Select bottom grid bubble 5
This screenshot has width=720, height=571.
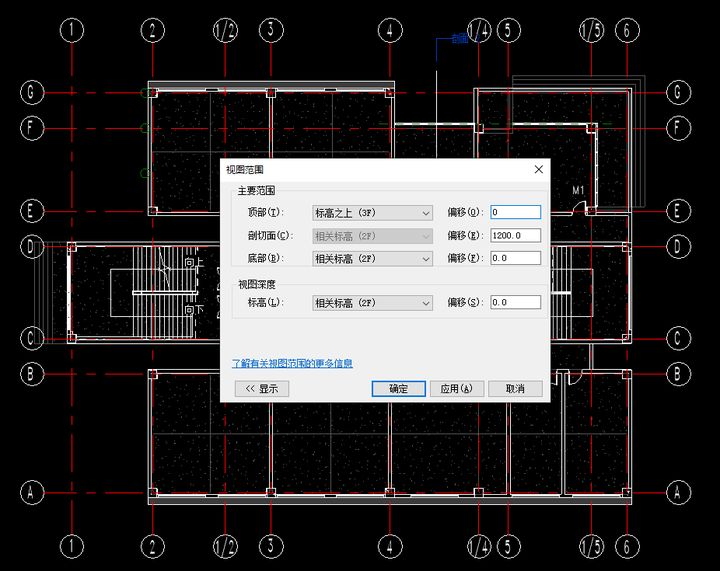coord(508,546)
